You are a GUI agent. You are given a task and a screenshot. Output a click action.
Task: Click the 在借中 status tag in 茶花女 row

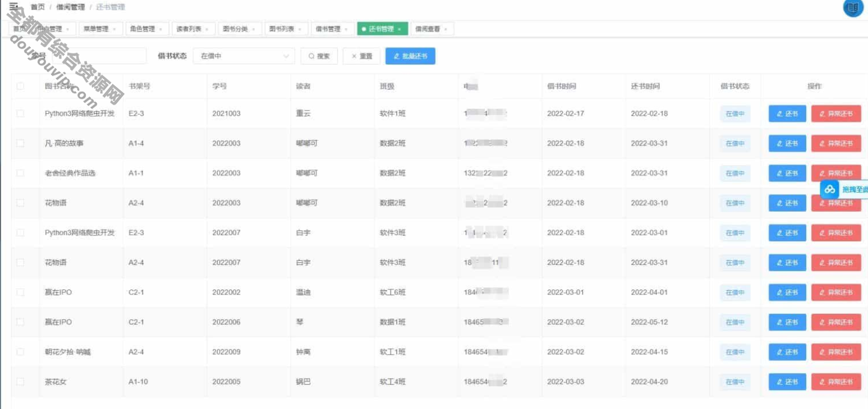click(x=735, y=382)
